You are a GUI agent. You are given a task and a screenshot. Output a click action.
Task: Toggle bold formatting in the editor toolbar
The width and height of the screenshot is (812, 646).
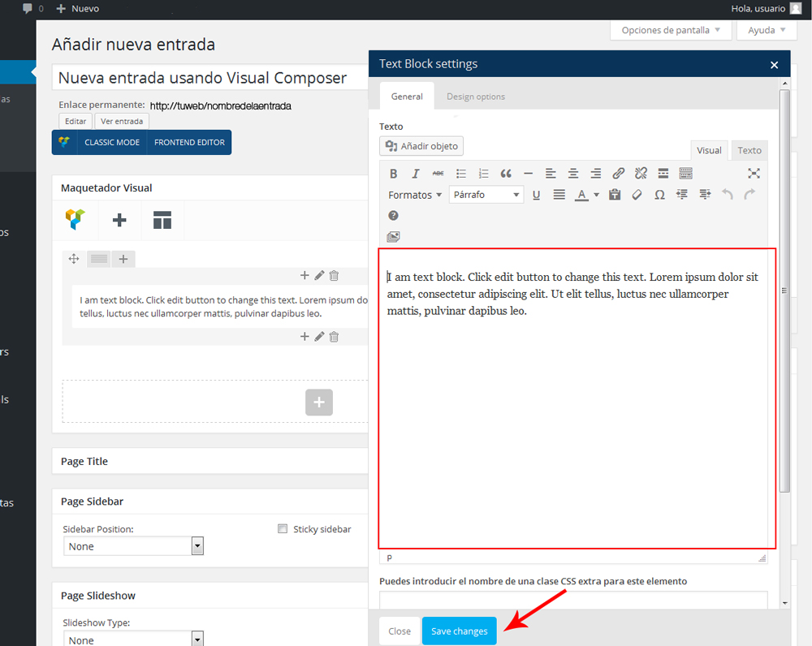394,174
